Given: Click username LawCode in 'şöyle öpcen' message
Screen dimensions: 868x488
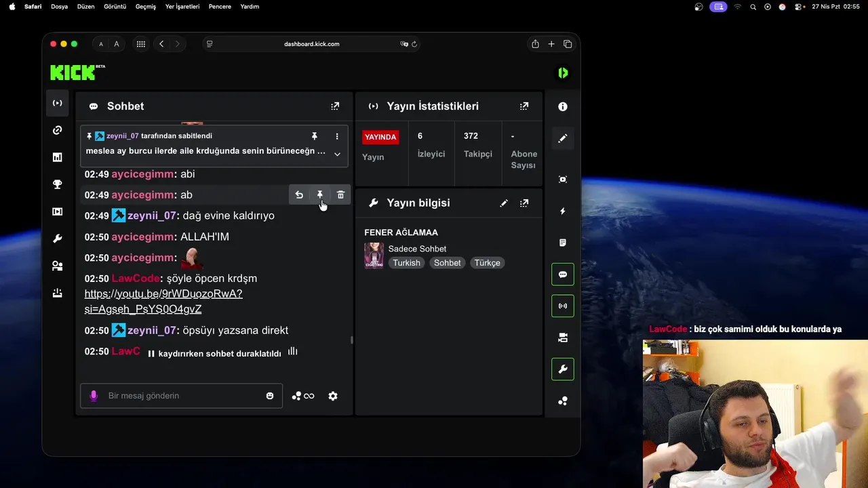Looking at the screenshot, I should [x=136, y=279].
